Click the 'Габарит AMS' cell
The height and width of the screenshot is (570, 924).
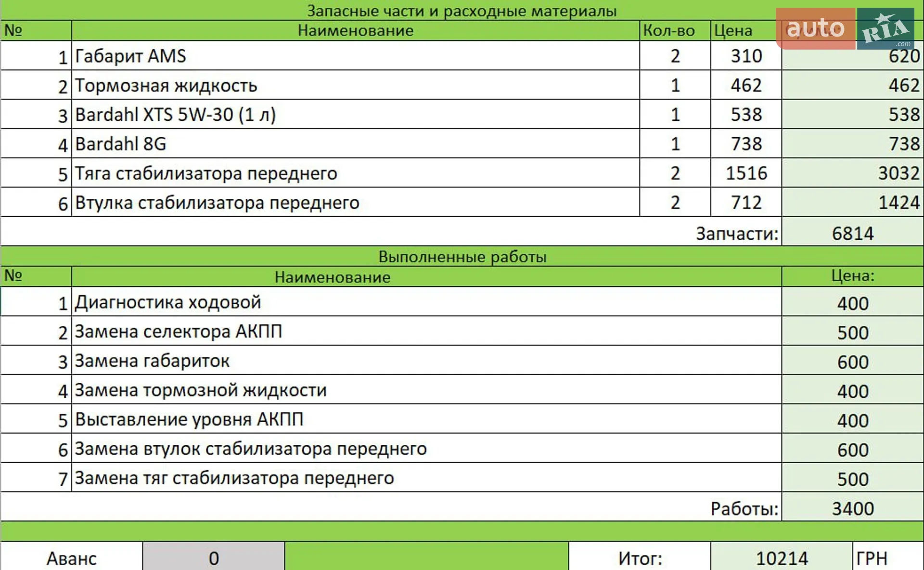[x=356, y=56]
